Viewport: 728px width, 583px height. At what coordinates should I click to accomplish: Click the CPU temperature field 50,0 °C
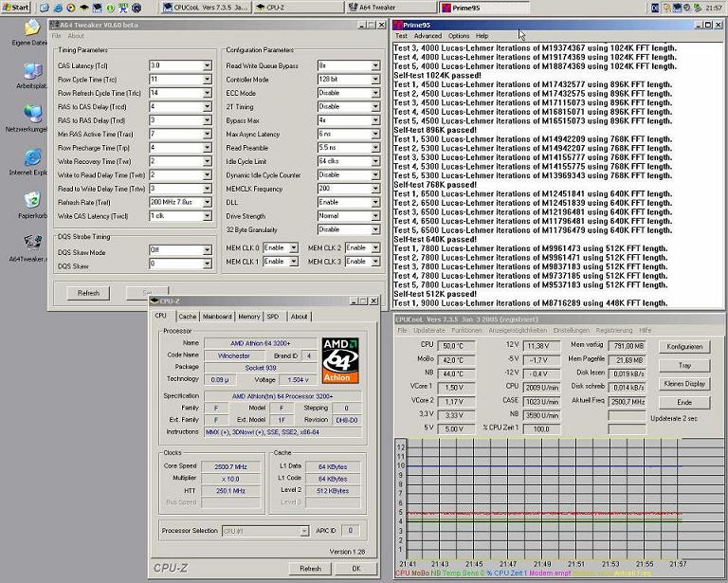456,346
